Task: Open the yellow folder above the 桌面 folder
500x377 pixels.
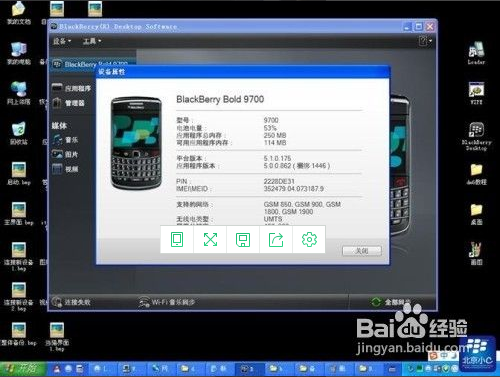Action: pyautogui.click(x=476, y=174)
